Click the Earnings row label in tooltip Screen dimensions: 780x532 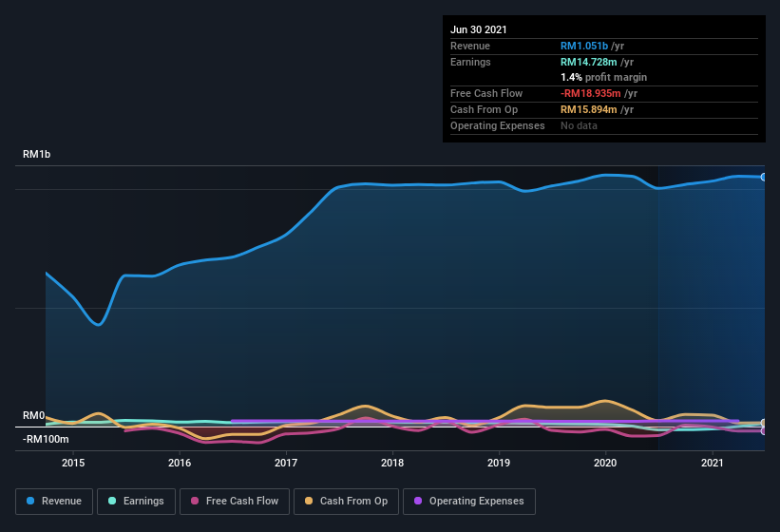pyautogui.click(x=470, y=62)
